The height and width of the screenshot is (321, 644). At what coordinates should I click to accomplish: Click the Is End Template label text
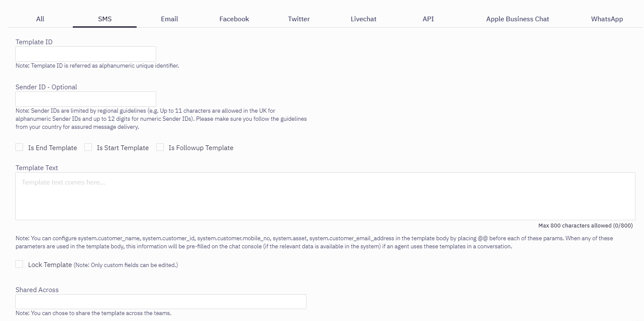point(52,148)
